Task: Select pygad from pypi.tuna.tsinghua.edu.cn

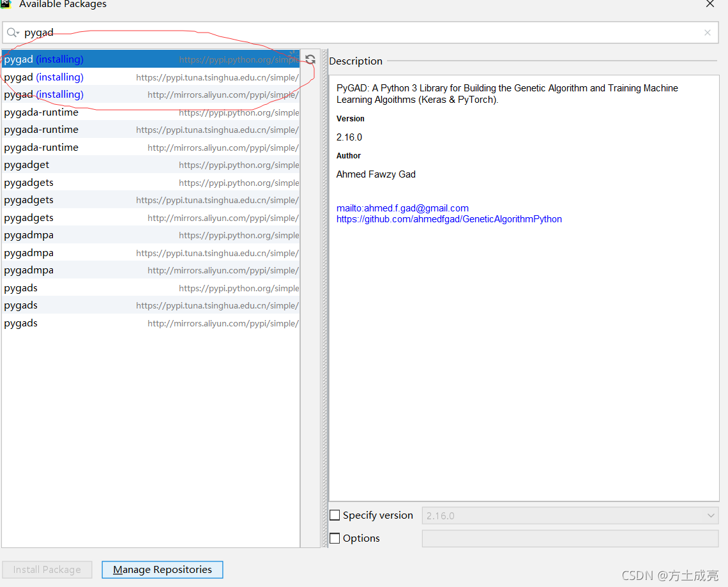Action: tap(151, 77)
